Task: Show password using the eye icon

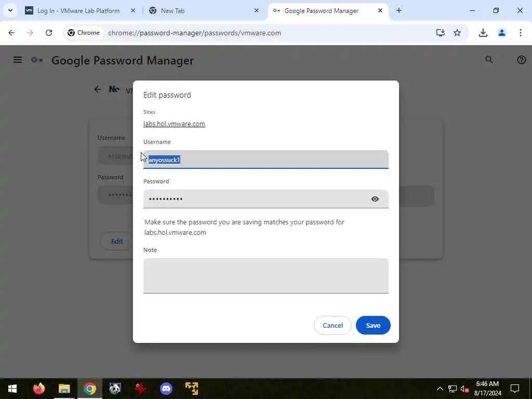Action: pyautogui.click(x=375, y=199)
